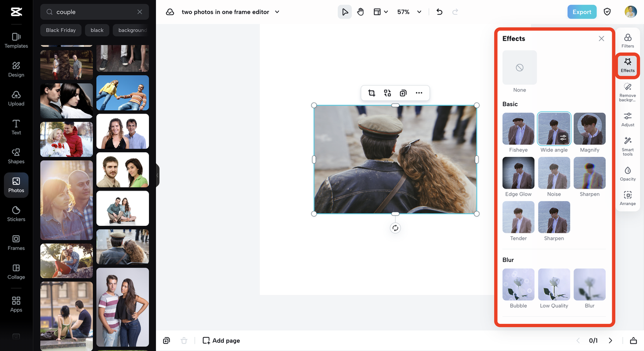The width and height of the screenshot is (644, 351).
Task: Apply the Bubble blur effect
Action: click(519, 285)
